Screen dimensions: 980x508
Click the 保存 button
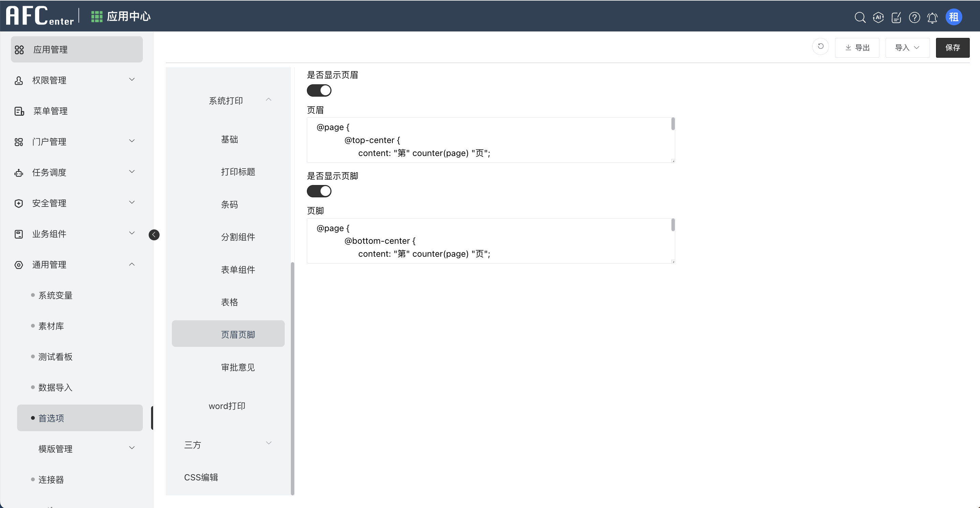coord(952,47)
